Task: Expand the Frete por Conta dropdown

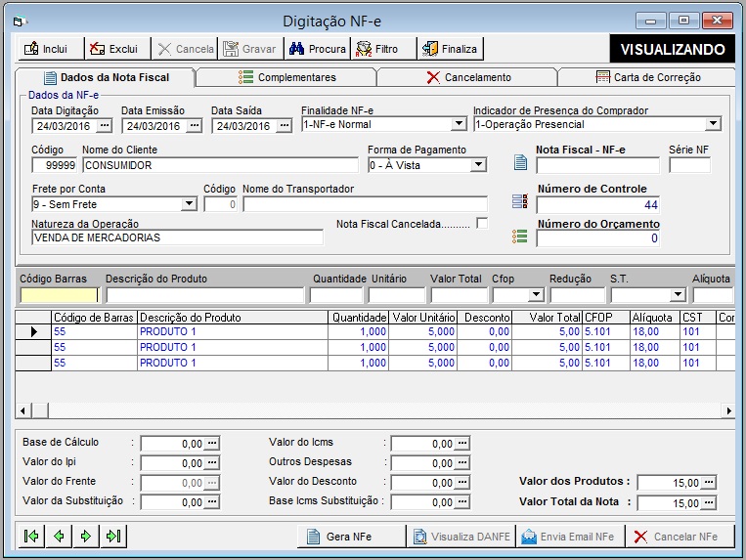Action: click(190, 204)
